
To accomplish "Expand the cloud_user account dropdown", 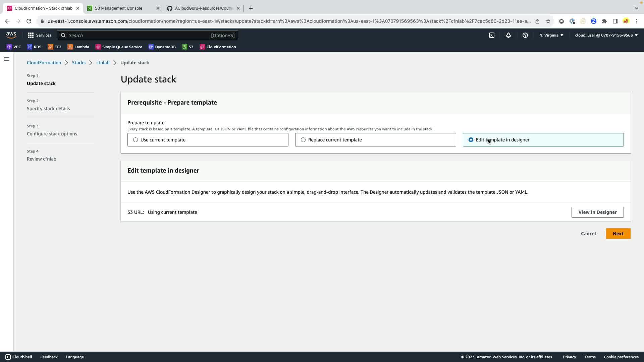I will [x=606, y=35].
